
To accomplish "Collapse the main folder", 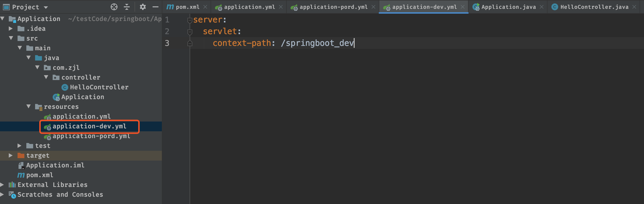I will (x=20, y=48).
